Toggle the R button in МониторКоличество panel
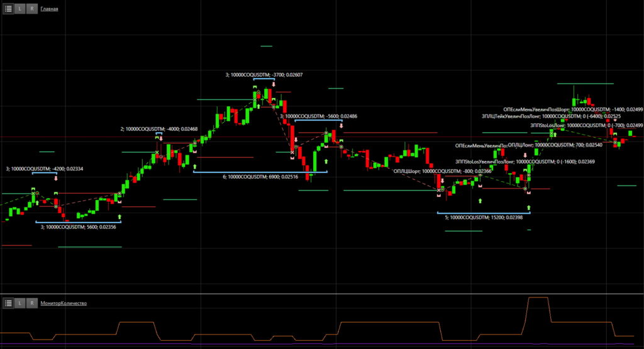 (x=31, y=303)
